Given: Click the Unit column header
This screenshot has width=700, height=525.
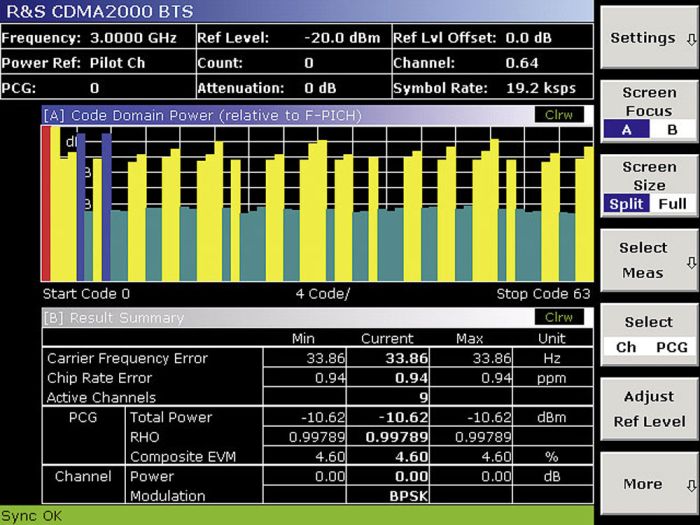Looking at the screenshot, I should pos(552,338).
